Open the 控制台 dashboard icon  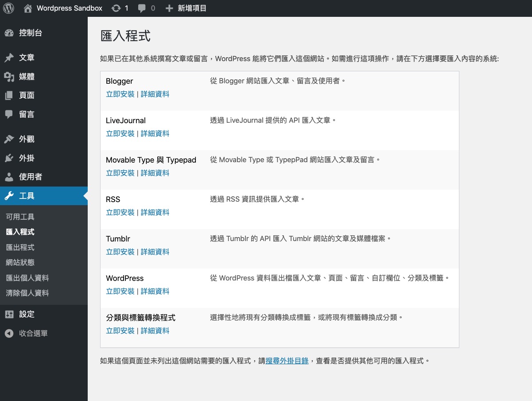9,33
